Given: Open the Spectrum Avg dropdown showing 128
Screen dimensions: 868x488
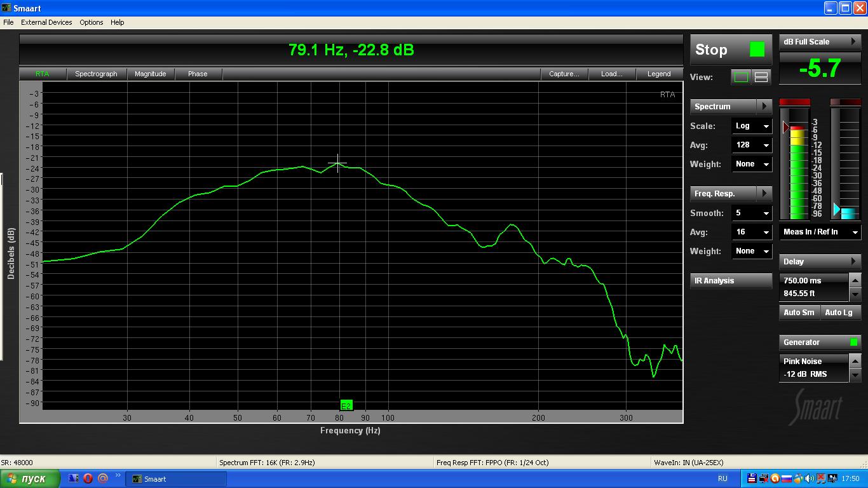Looking at the screenshot, I should (x=752, y=145).
